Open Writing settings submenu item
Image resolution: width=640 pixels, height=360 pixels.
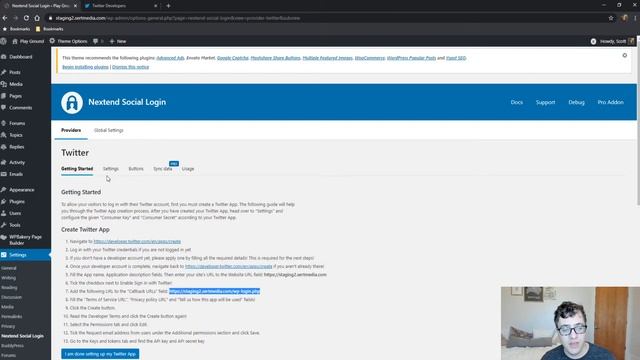point(9,278)
